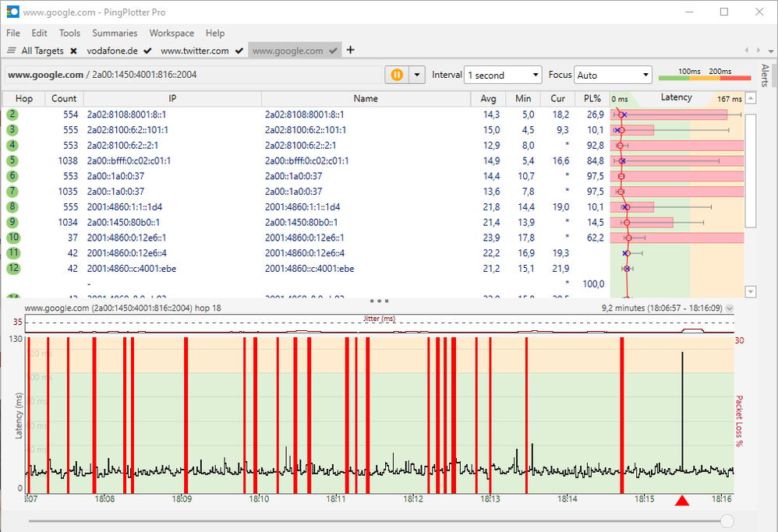Click hop 8 green circle icon

click(13, 206)
